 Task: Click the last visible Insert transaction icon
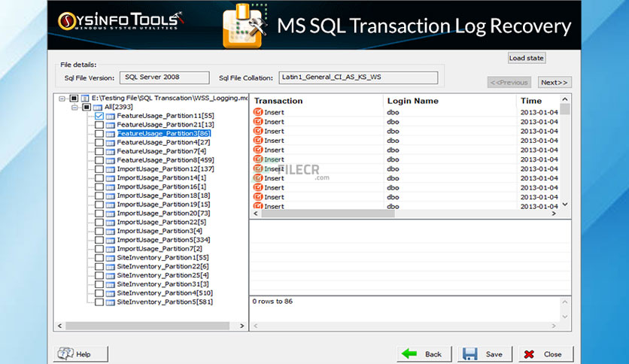click(x=258, y=206)
